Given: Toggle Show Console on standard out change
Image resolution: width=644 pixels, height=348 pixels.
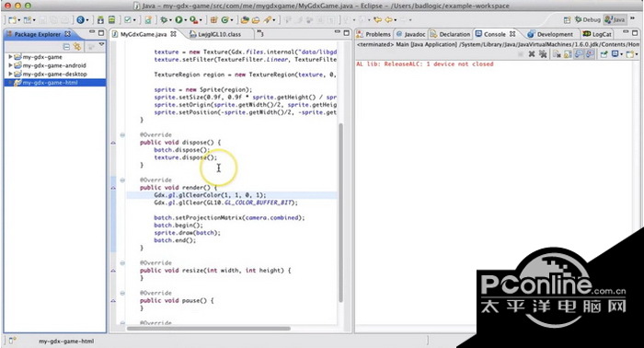Looking at the screenshot, I should (x=579, y=53).
